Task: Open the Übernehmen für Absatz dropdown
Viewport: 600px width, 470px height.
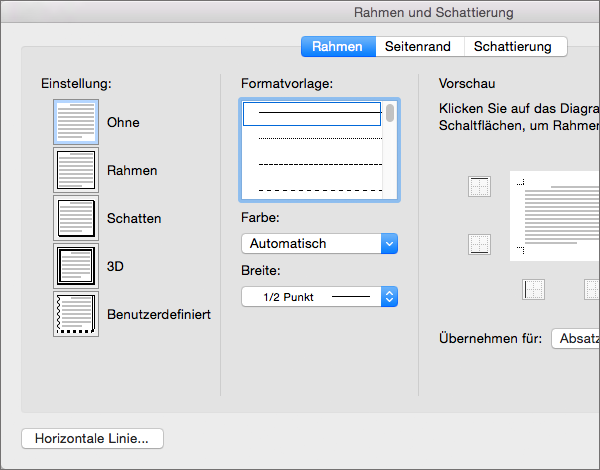Action: pos(576,338)
